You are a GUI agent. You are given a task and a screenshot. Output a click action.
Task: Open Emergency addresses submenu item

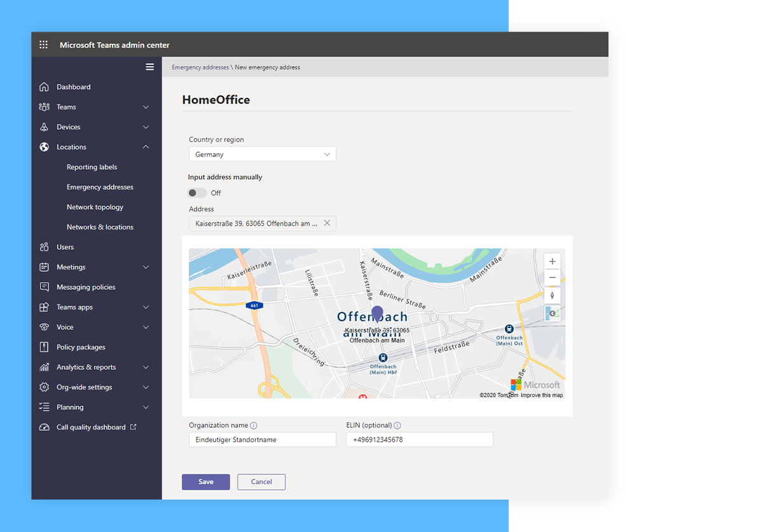tap(100, 187)
